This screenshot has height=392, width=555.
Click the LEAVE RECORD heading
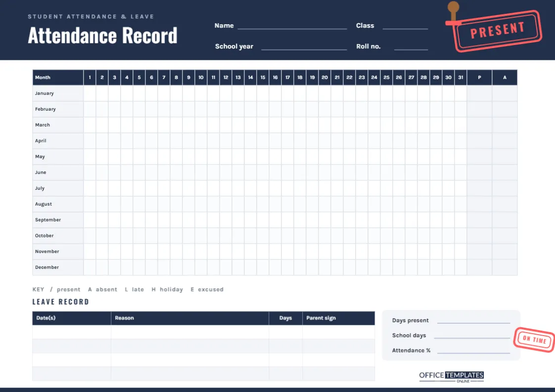click(x=61, y=302)
